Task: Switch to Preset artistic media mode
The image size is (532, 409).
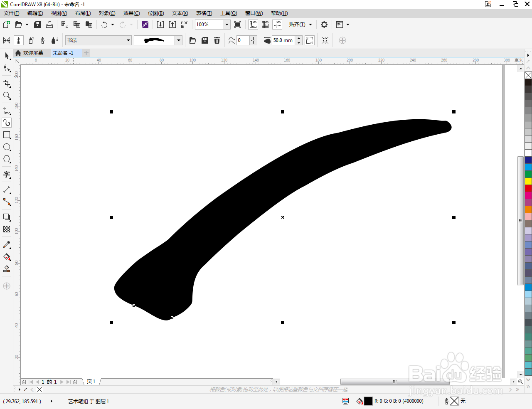Action: point(7,40)
